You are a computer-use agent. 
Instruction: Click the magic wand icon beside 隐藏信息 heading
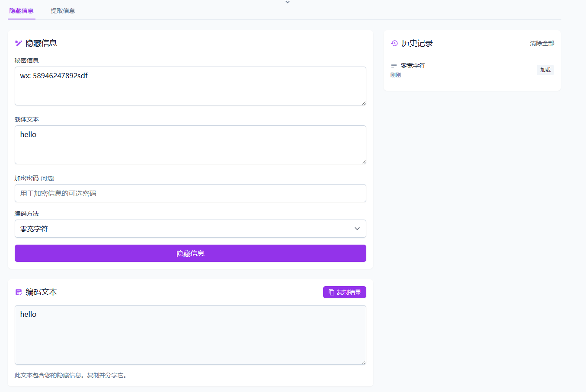(x=19, y=43)
